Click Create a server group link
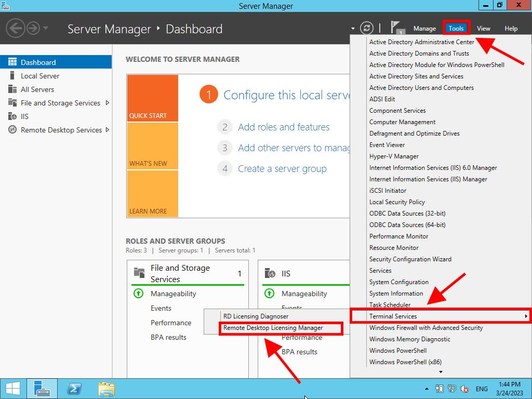The height and width of the screenshot is (399, 532). point(282,169)
